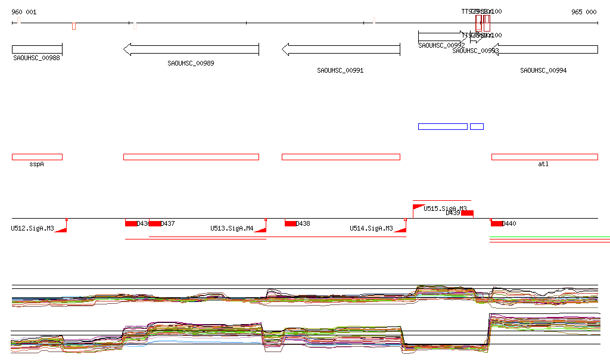
Task: Select the wide blue annotation box
Action: click(x=443, y=126)
